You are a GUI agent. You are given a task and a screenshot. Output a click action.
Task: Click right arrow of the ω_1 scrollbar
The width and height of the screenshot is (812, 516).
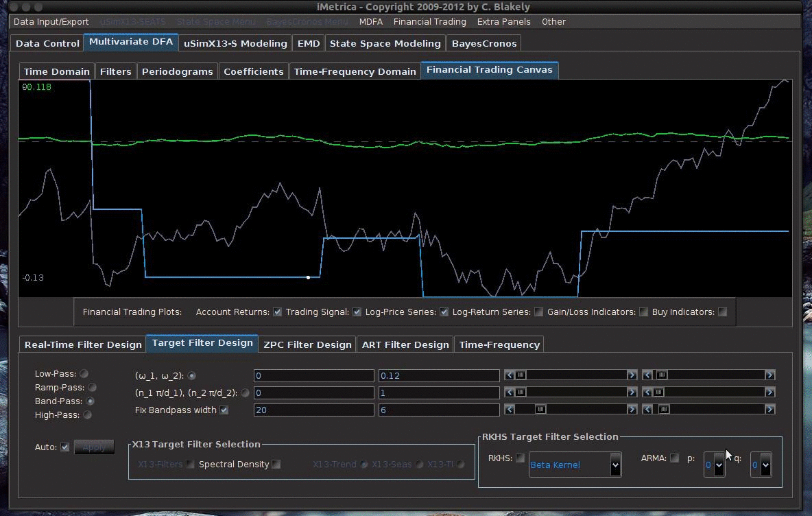click(x=632, y=375)
